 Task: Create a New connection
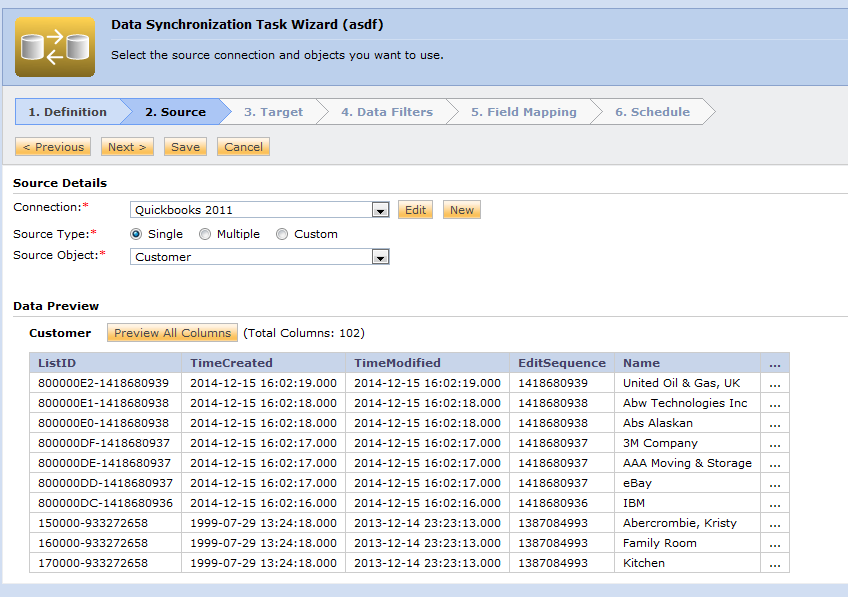(462, 210)
